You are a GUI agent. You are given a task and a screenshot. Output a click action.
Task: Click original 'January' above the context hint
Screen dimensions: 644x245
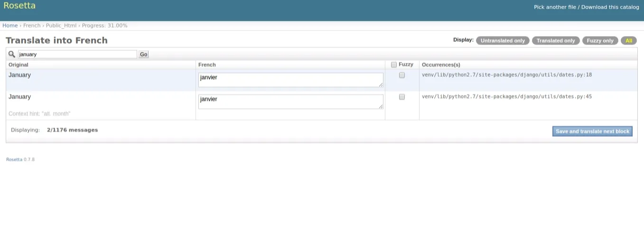point(19,97)
